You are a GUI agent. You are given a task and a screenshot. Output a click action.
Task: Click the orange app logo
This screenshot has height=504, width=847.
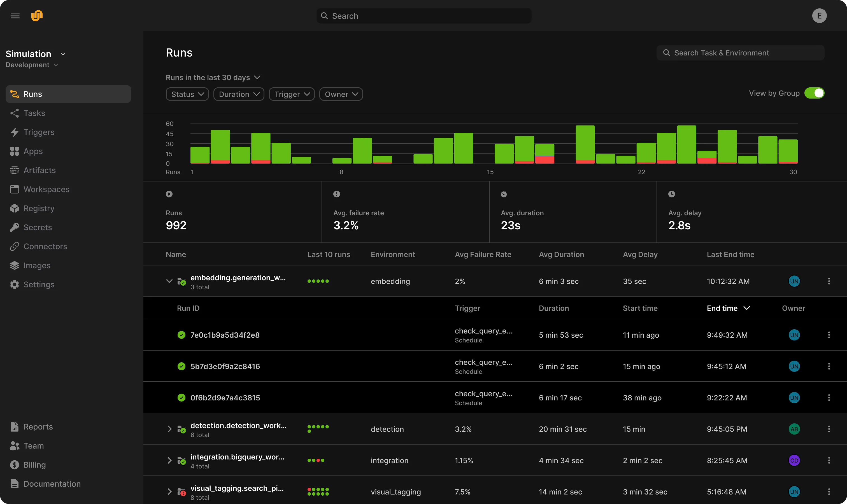[37, 16]
